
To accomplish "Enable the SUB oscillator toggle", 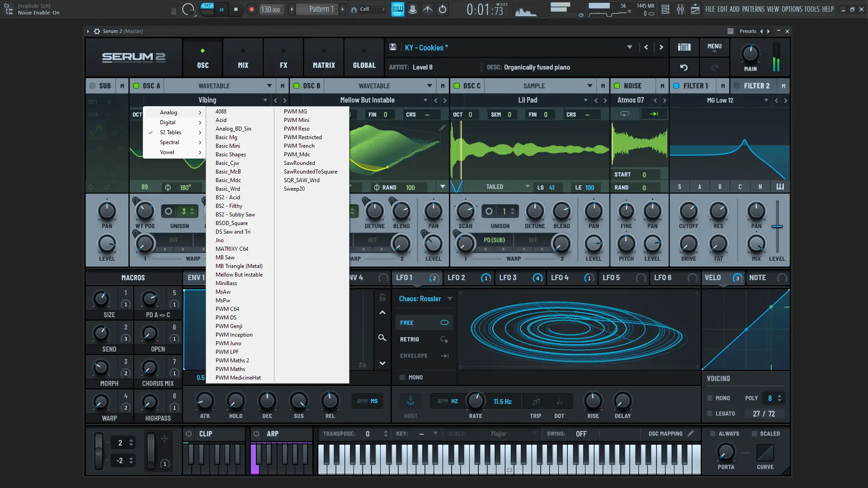I will pos(93,86).
